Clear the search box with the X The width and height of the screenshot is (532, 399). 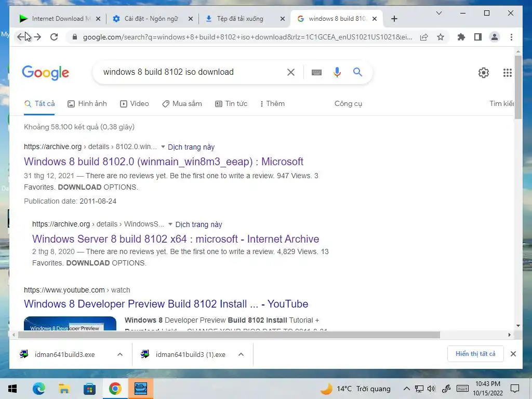(x=291, y=72)
